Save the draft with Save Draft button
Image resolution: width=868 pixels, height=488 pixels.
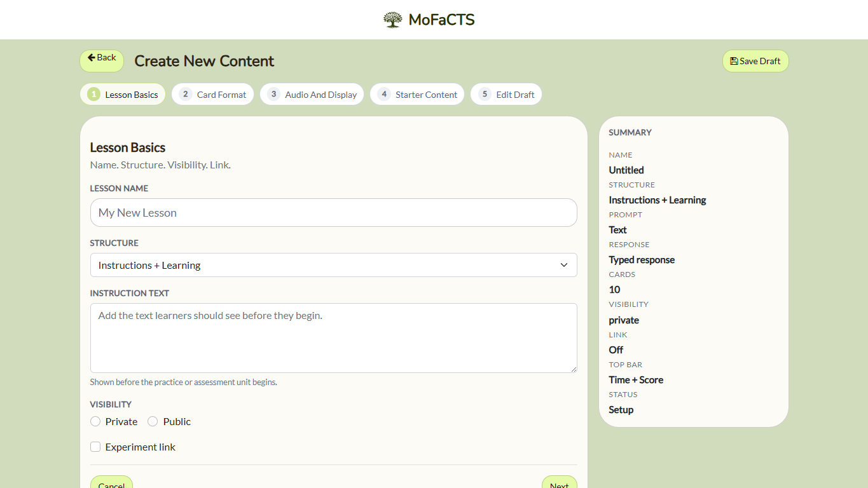(755, 61)
